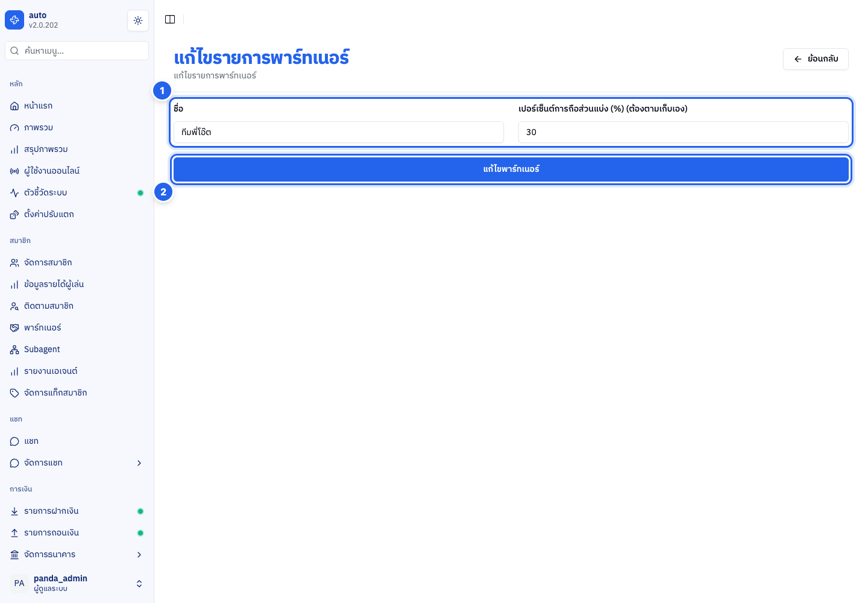Expand the จัดการธนาคาร submenu chevron
Screen dimensions: 868x603
click(x=139, y=555)
